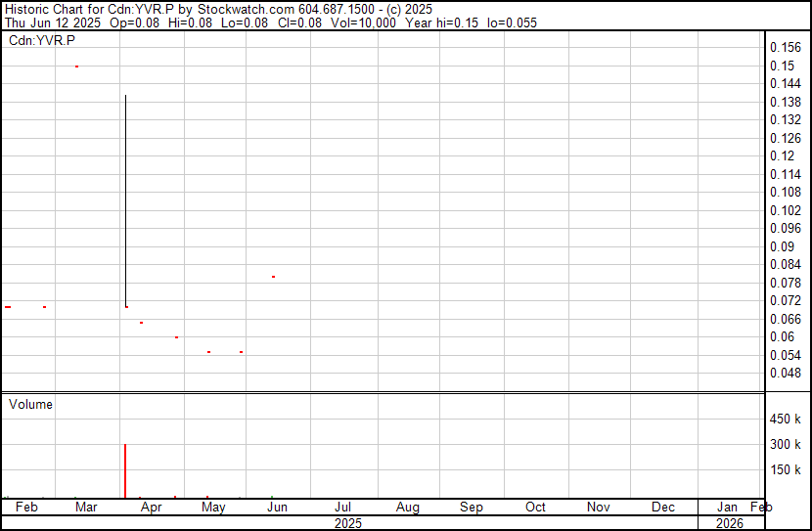This screenshot has width=812, height=531.
Task: Select the 450 k volume axis label
Action: pos(785,419)
